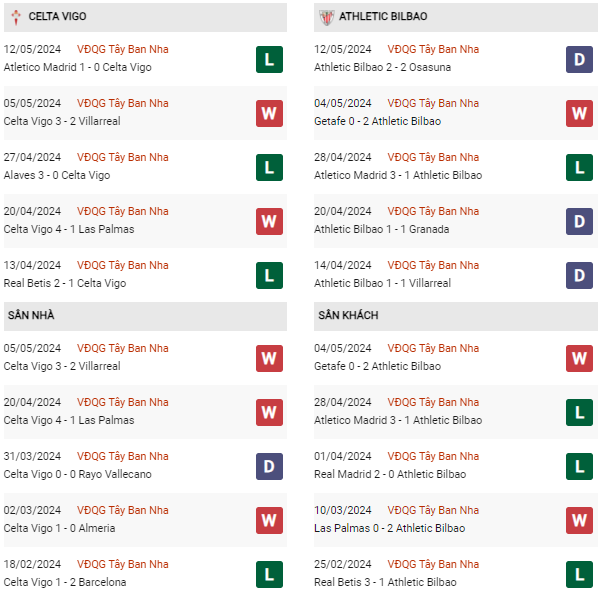The width and height of the screenshot is (600, 594).
Task: Select the SÂN NHÀ home section header
Action: tap(31, 316)
